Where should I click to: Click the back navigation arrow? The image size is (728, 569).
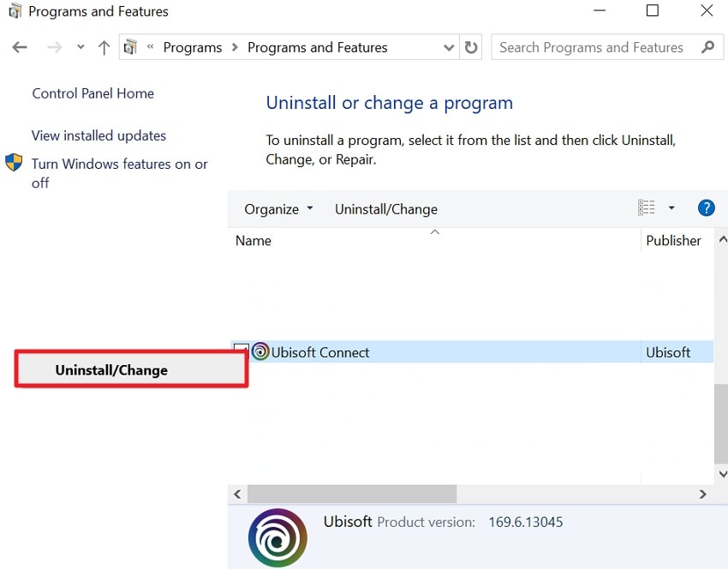[19, 47]
